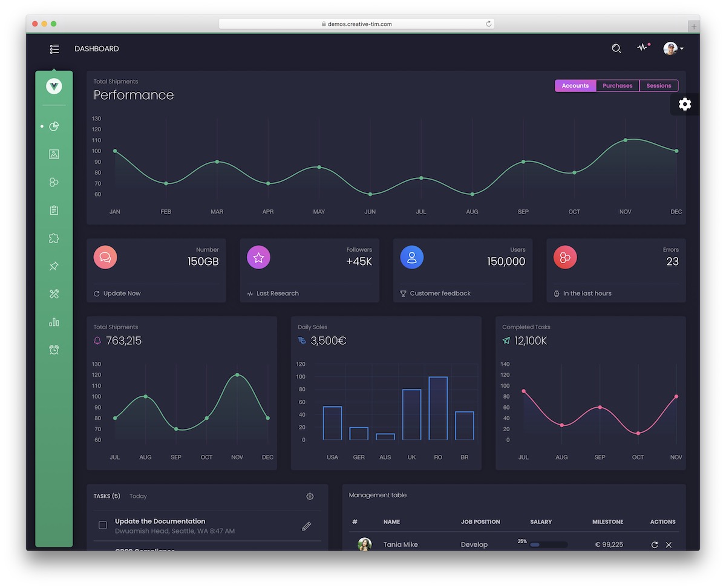Open the user avatar profile menu
726x588 pixels.
pos(673,48)
